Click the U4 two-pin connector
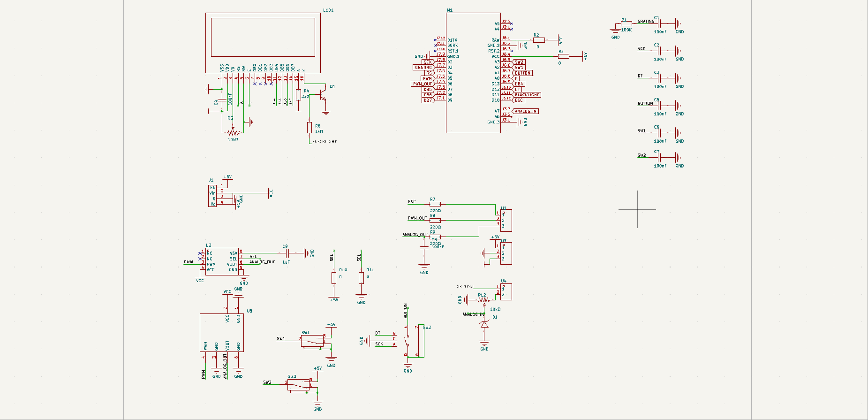The height and width of the screenshot is (420, 868). (506, 292)
